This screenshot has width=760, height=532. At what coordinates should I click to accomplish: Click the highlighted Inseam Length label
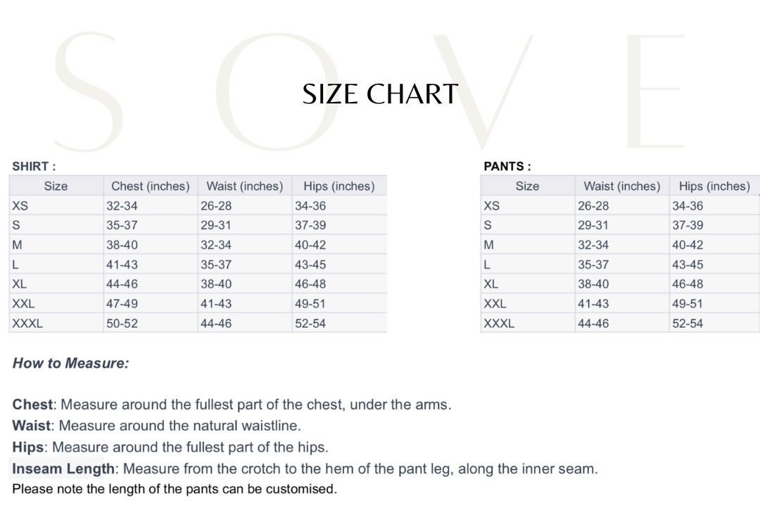click(63, 469)
